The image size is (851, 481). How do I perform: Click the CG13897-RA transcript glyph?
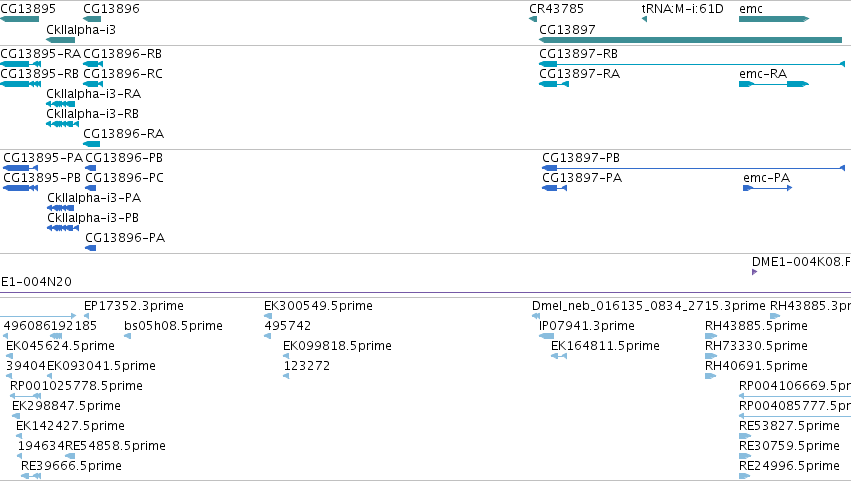click(554, 84)
